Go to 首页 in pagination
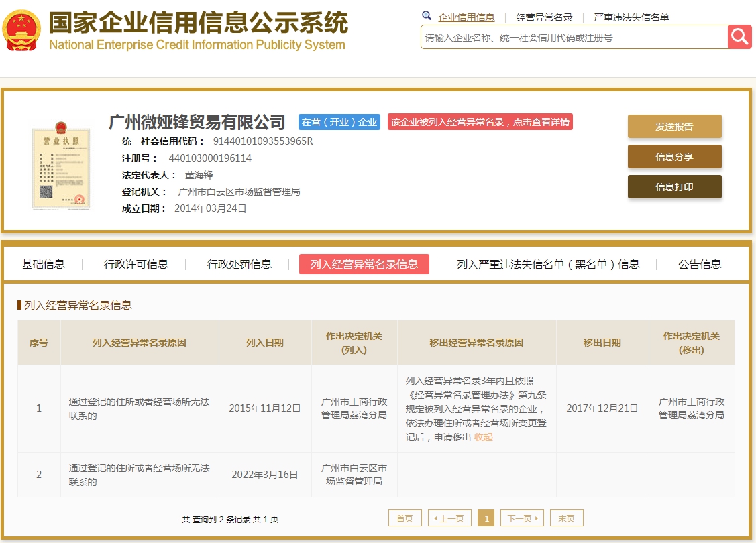 [x=405, y=518]
